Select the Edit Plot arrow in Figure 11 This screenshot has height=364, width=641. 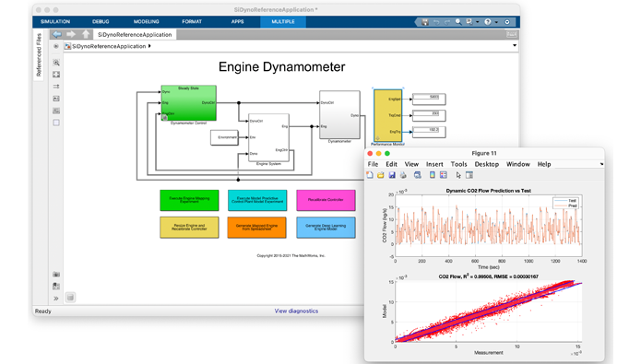[x=458, y=175]
